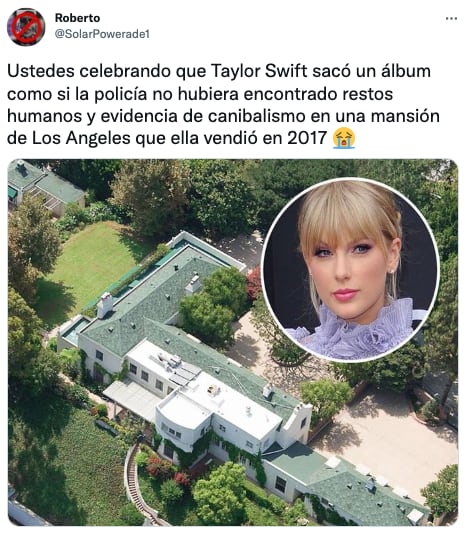Open the Roberto display name link
The image size is (465, 536).
point(77,18)
